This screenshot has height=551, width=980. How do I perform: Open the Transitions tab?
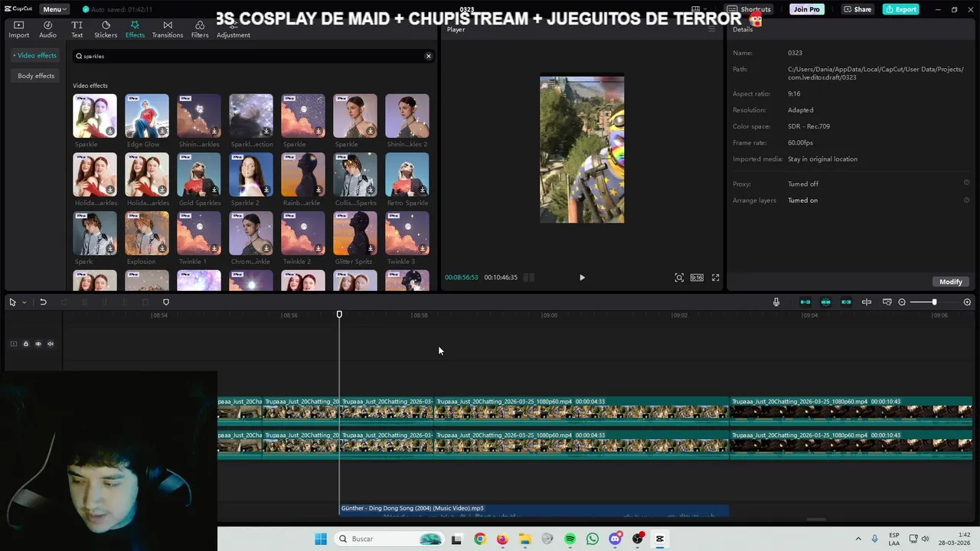point(168,29)
